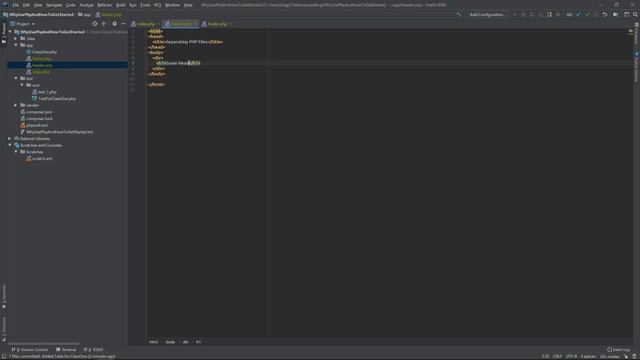Expand External Libraries node
The width and height of the screenshot is (640, 360).
click(x=10, y=138)
